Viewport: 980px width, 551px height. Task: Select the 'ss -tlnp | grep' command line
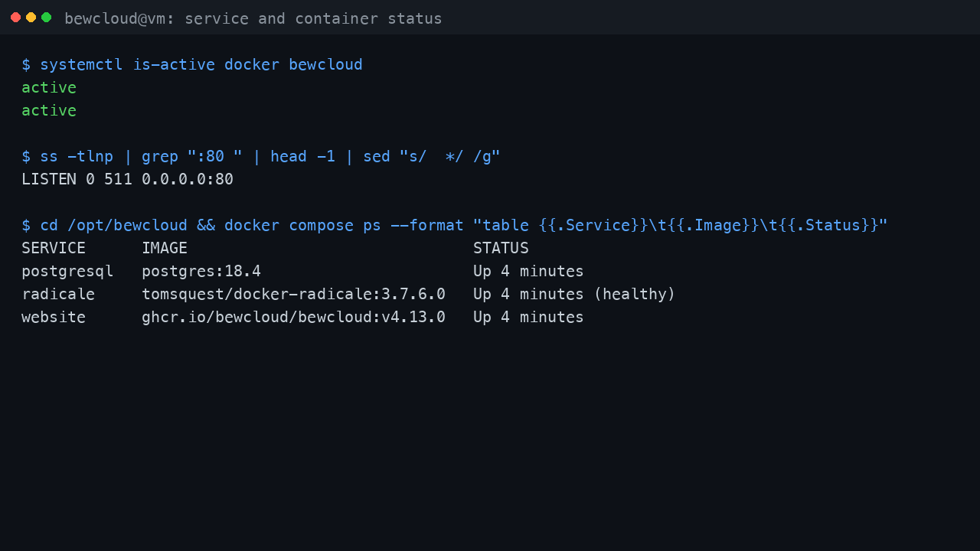coord(261,157)
